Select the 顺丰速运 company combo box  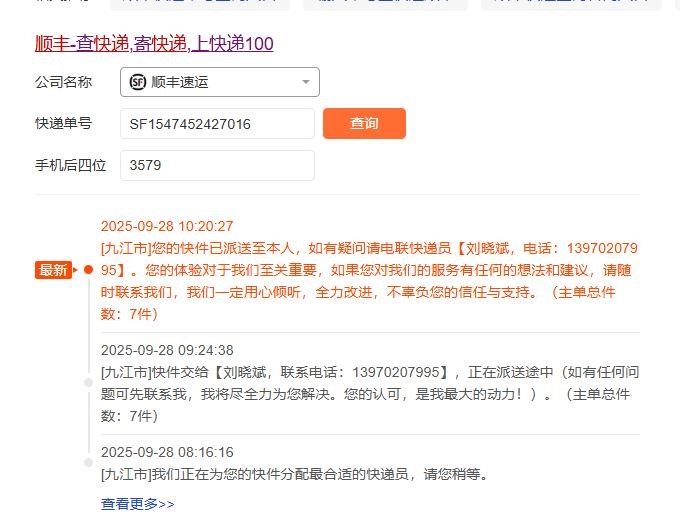[x=220, y=82]
